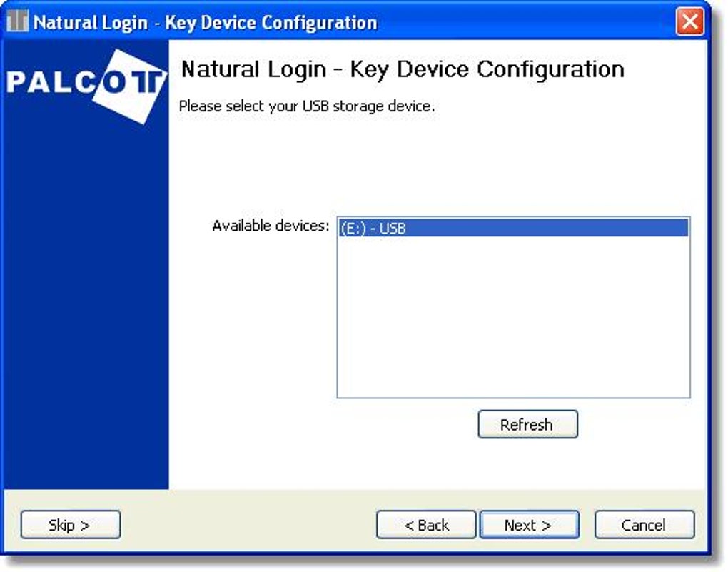728x572 pixels.
Task: Close the Natural Login dialog window
Action: (690, 21)
